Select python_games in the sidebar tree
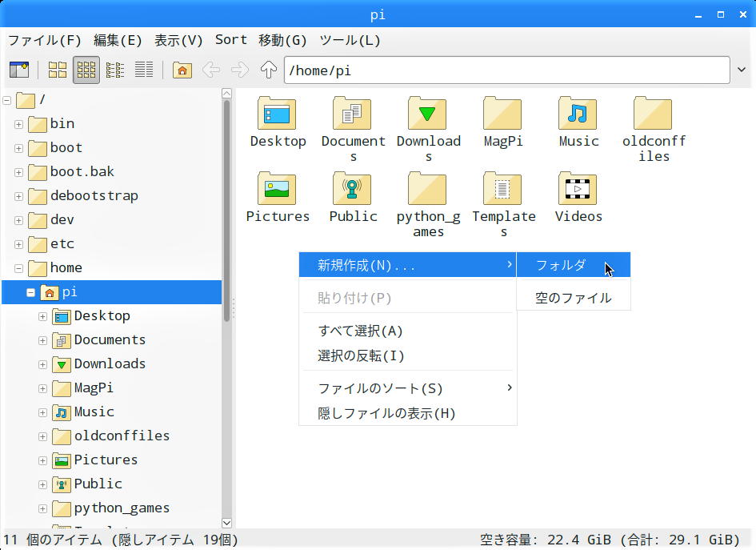The image size is (756, 550). click(122, 508)
